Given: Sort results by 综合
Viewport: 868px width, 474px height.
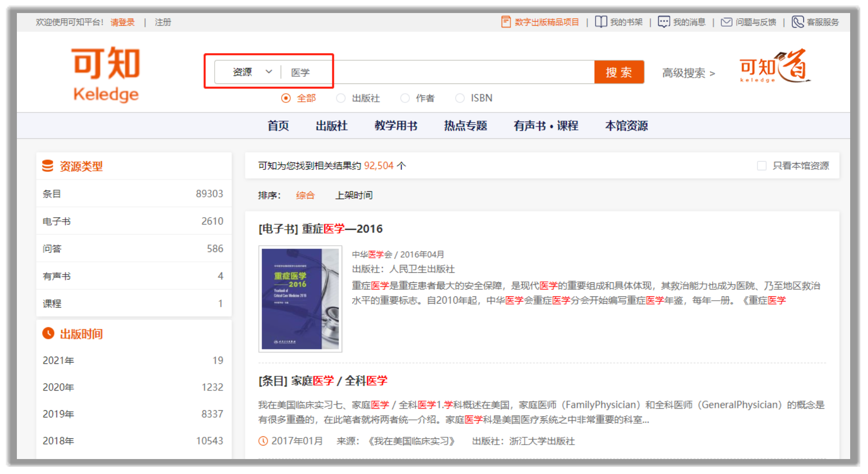Looking at the screenshot, I should pos(305,195).
